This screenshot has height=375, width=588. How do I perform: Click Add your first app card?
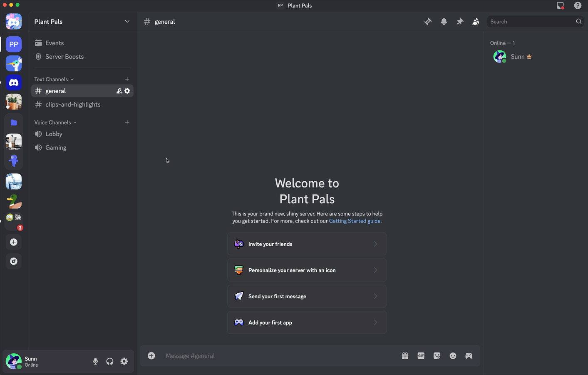click(307, 322)
